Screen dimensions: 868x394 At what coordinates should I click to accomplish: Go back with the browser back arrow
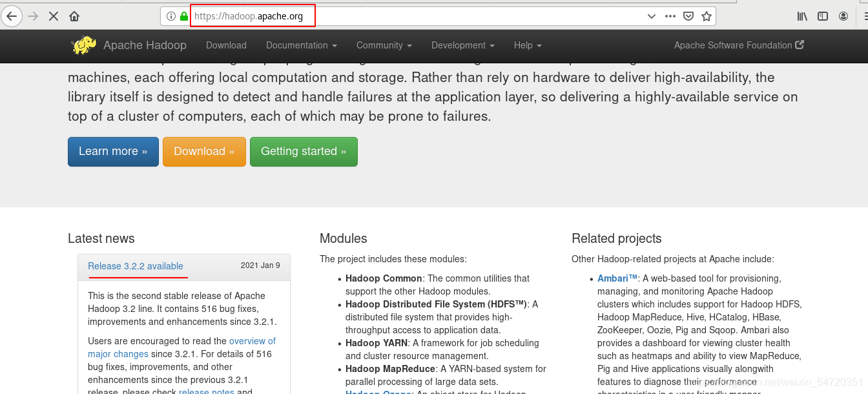pos(12,16)
